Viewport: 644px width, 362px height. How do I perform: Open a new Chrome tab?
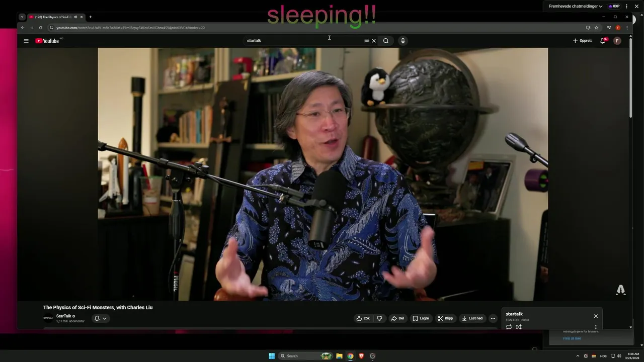click(x=91, y=17)
